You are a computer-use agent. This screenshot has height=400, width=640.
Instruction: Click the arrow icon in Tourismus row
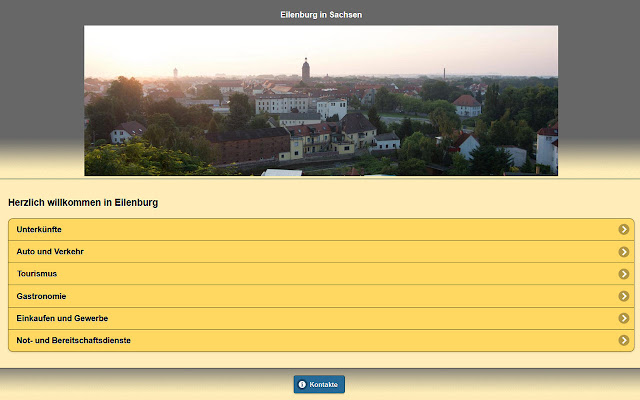[x=623, y=274]
